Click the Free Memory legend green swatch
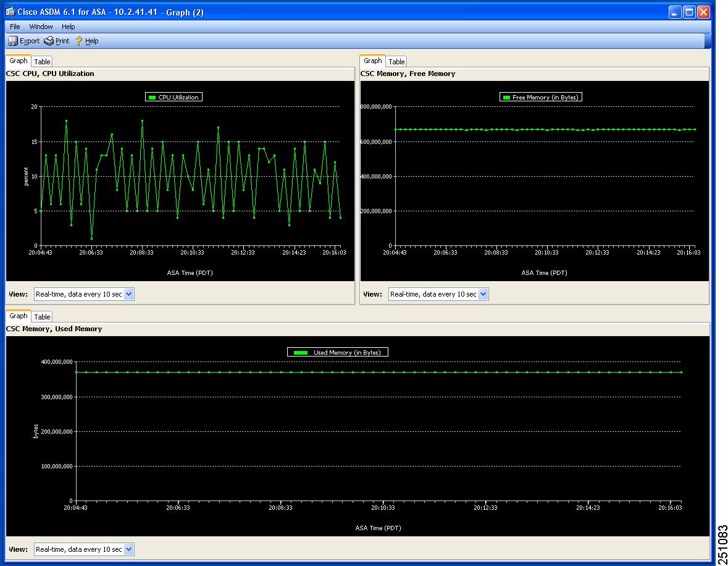Screen dimensions: 728x566 click(506, 98)
